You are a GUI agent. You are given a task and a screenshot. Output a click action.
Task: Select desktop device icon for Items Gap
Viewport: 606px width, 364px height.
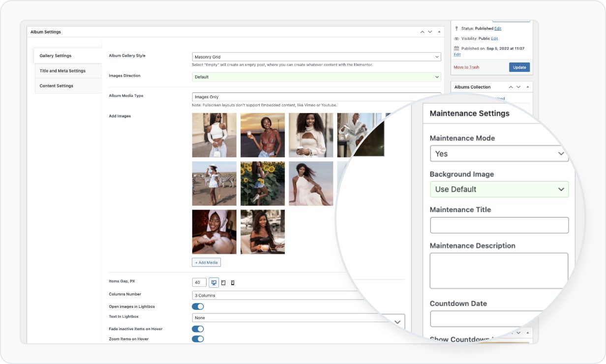213,282
